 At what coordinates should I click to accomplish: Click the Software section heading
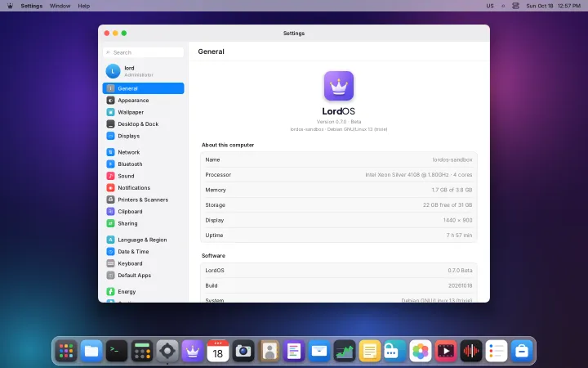tap(213, 256)
